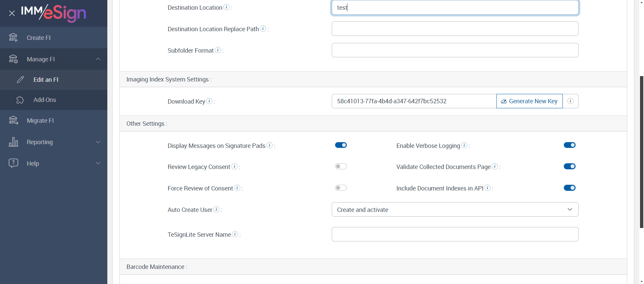Click the Create FI bank icon
The height and width of the screenshot is (284, 644).
click(x=13, y=38)
